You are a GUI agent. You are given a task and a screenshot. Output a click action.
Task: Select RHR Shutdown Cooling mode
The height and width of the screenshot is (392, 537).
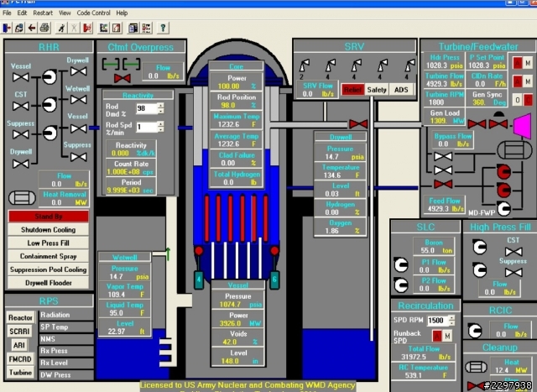[x=49, y=230]
